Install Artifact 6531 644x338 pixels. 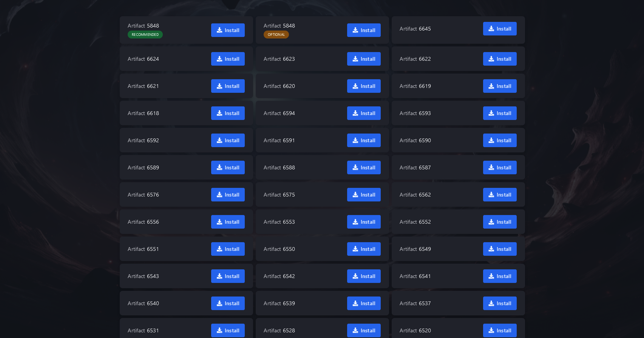coord(228,330)
